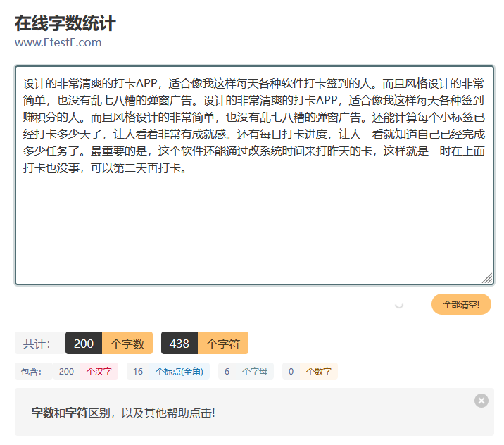The width and height of the screenshot is (504, 445).
Task: Select the 6 letter count value
Action: (227, 371)
